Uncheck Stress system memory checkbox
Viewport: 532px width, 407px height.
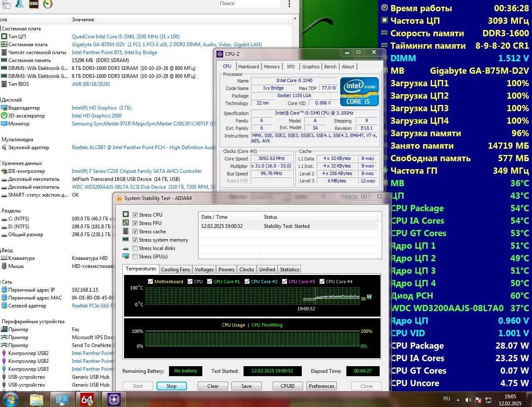(x=135, y=240)
